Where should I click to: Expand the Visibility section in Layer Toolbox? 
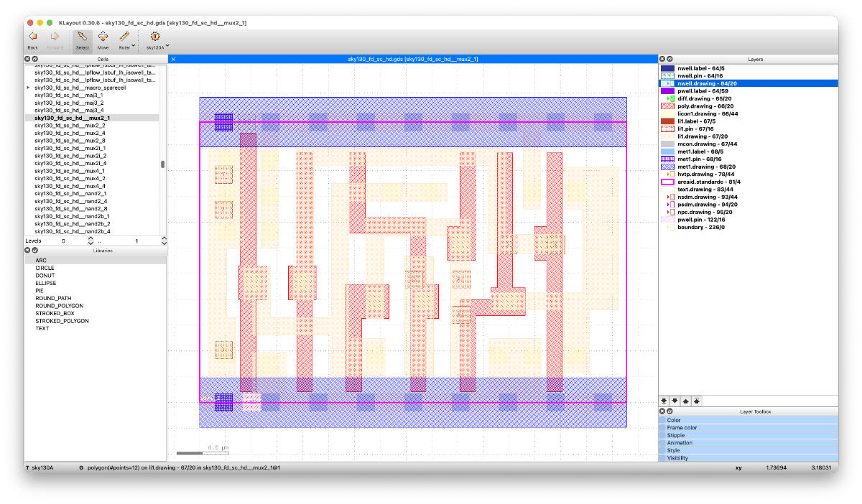(x=748, y=457)
